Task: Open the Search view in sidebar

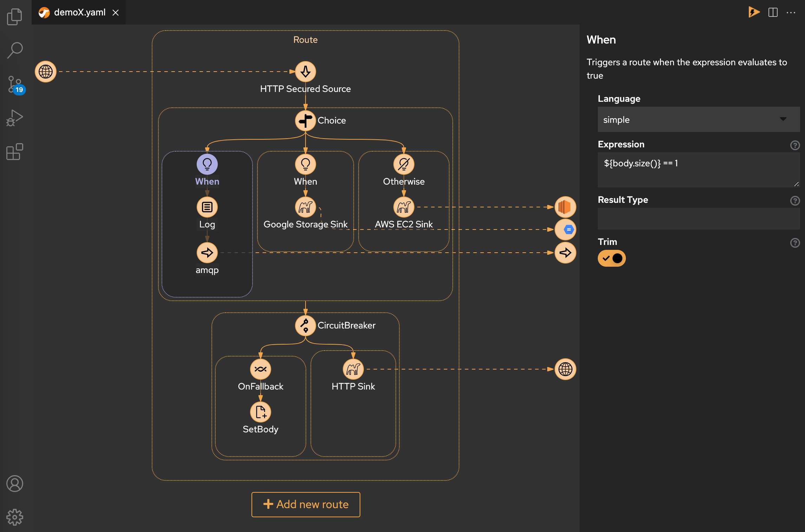Action: pos(14,50)
